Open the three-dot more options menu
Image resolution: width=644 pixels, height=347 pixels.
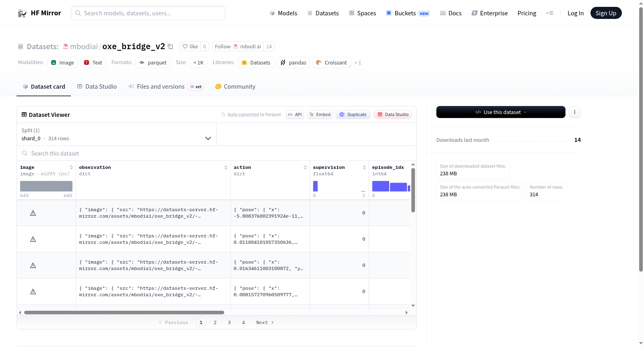coord(575,112)
